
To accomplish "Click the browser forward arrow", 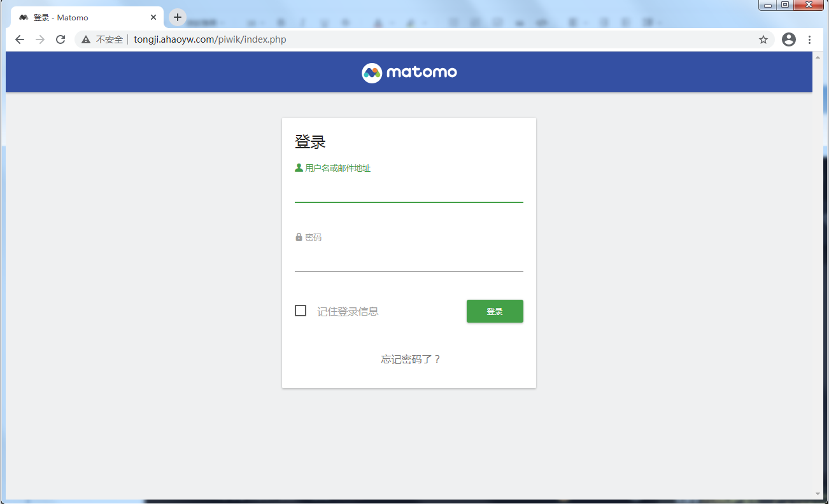I will click(x=40, y=39).
